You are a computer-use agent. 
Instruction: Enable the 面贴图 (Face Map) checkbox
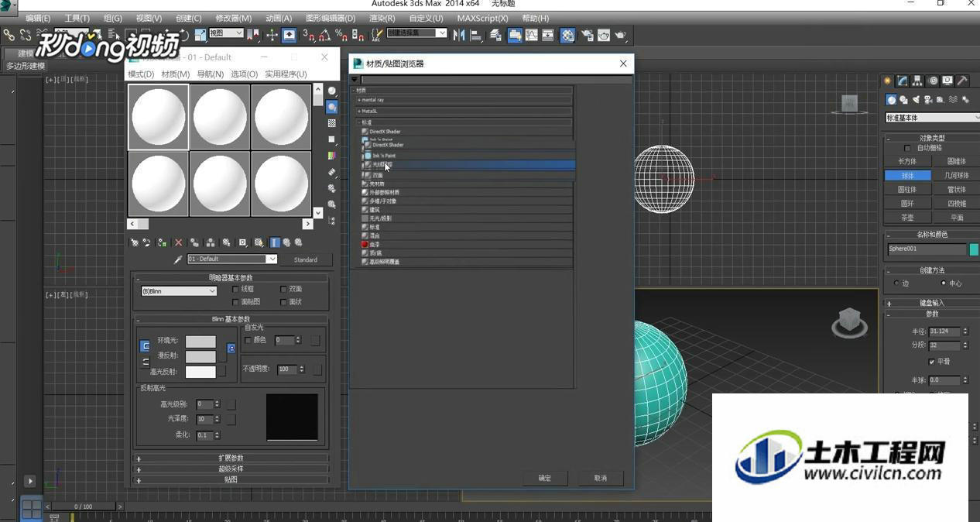235,301
